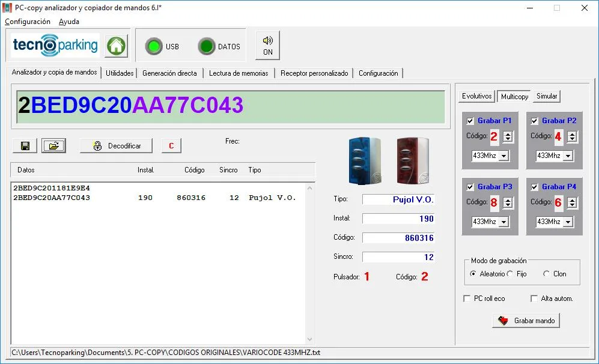The image size is (599, 364).
Task: Click the save floppy disk icon
Action: point(25,145)
